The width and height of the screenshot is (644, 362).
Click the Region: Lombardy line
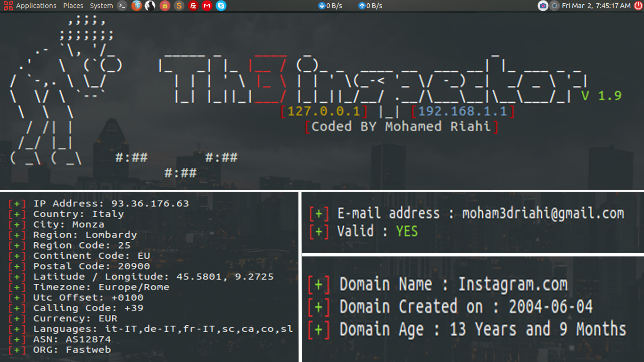[73, 235]
